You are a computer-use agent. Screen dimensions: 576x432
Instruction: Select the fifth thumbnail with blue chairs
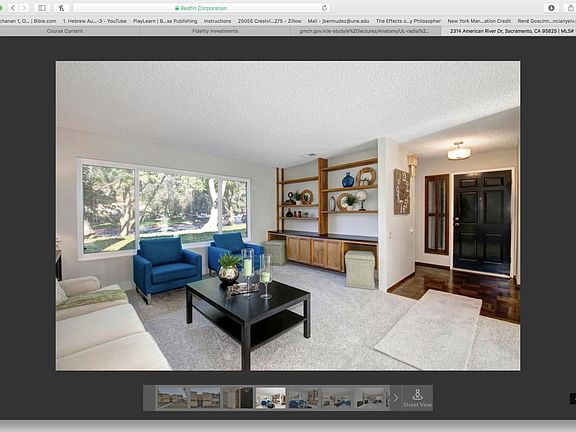click(303, 397)
